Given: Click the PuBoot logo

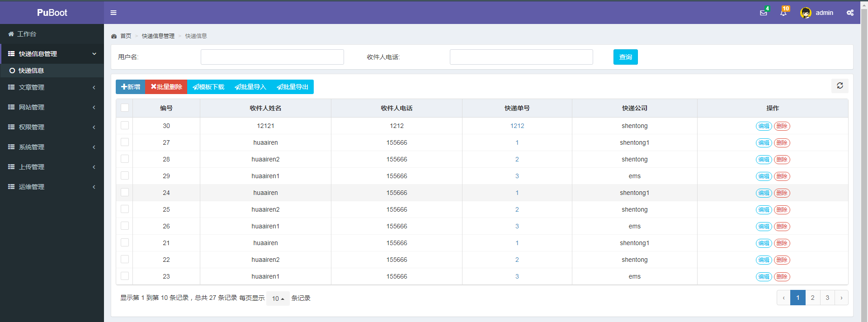Looking at the screenshot, I should pos(52,13).
